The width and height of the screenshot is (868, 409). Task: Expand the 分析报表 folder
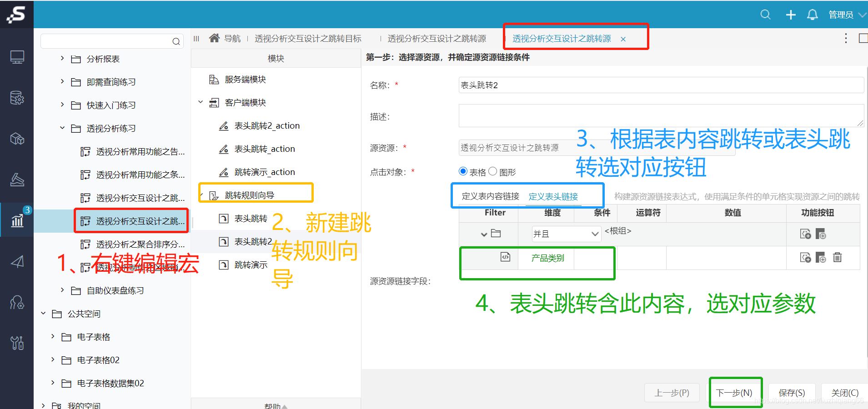[62, 58]
